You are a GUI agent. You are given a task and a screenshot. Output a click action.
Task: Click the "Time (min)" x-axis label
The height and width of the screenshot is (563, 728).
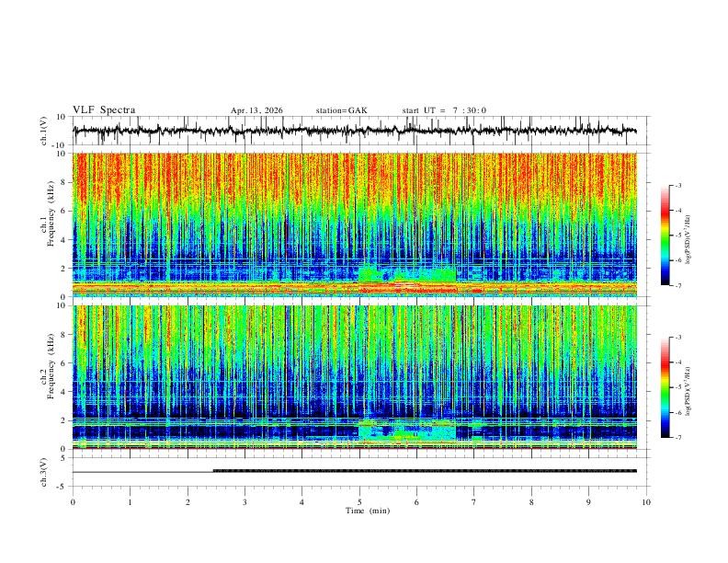tap(368, 511)
